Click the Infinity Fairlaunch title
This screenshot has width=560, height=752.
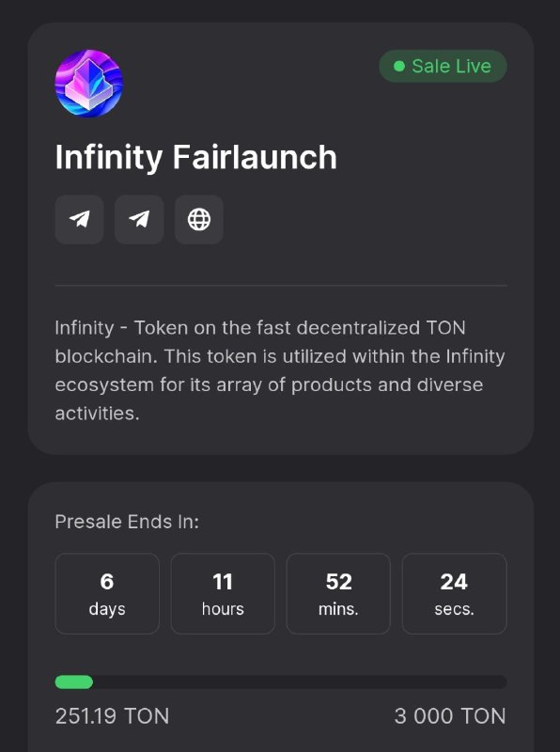[196, 157]
